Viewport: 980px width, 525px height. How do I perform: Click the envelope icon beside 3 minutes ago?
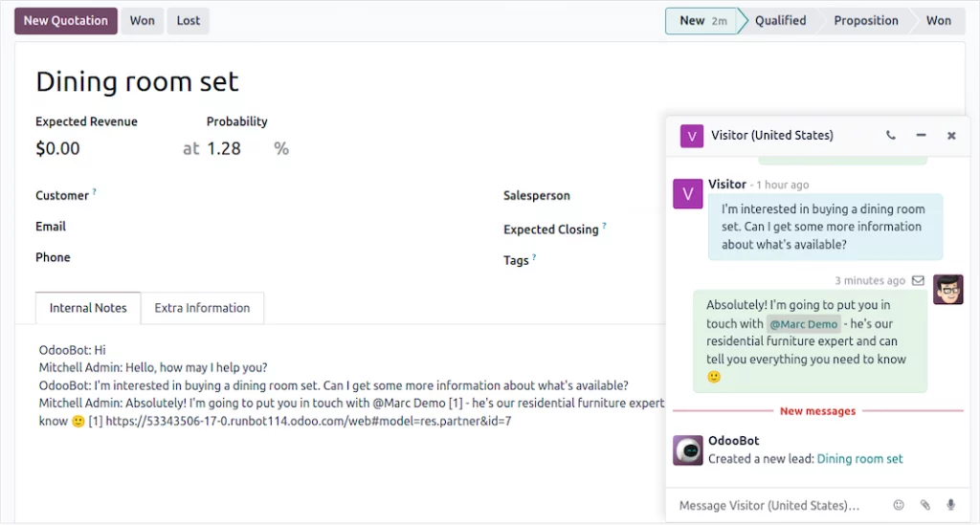pos(918,281)
